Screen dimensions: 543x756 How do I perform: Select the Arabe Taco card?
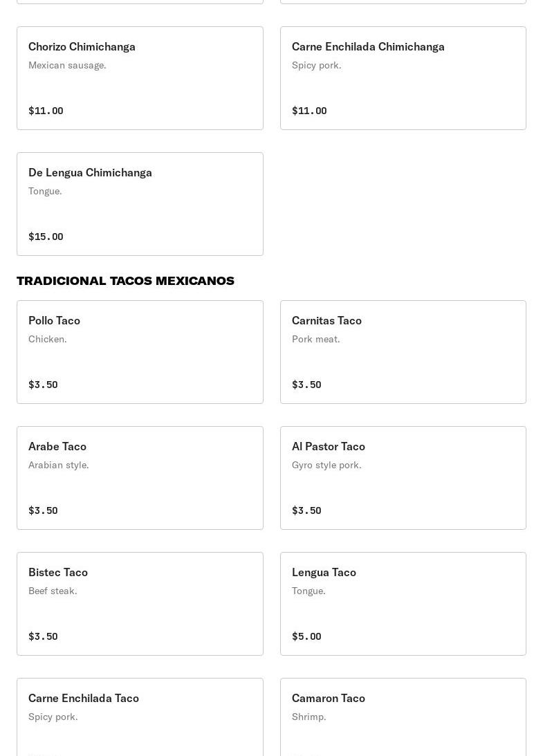[140, 478]
